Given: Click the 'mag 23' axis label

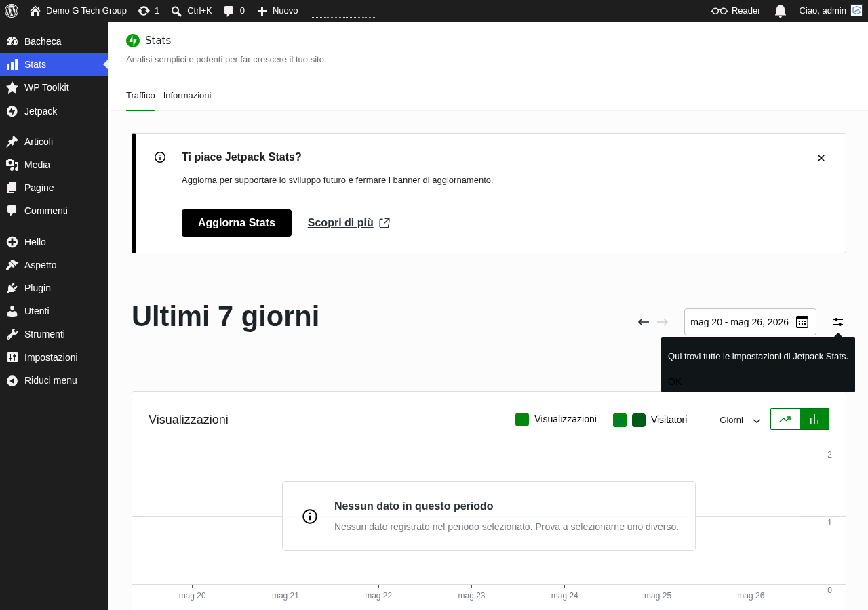Looking at the screenshot, I should [471, 596].
